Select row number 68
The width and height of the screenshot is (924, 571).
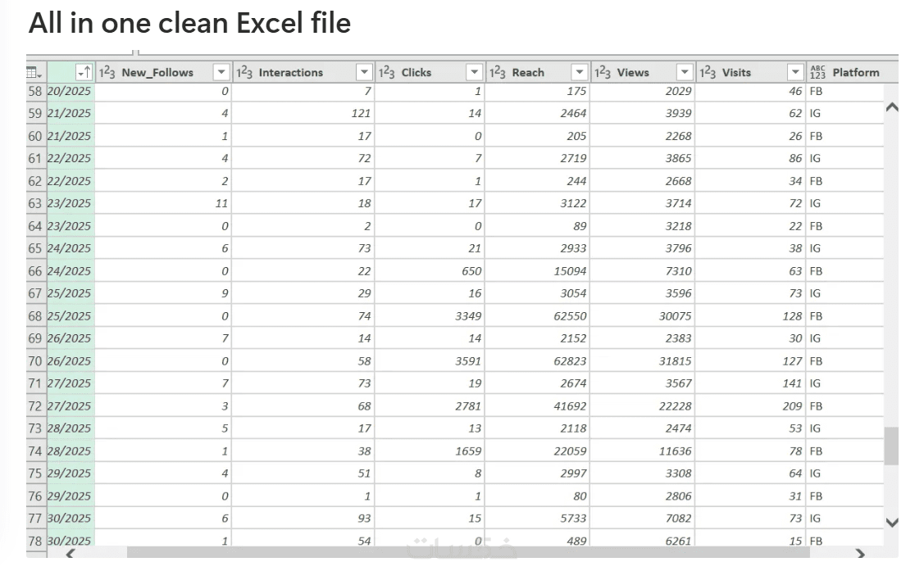[x=35, y=316]
